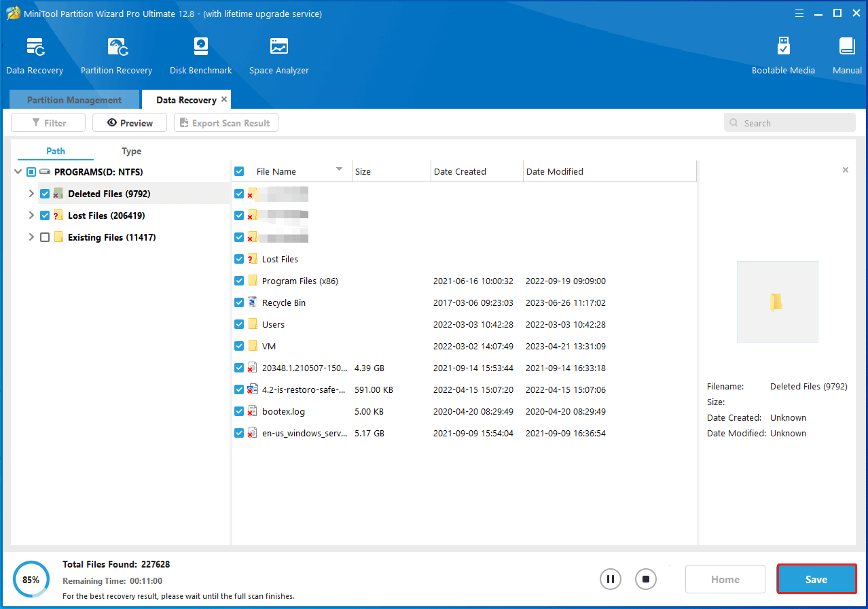Launch the Partition Recovery tool

click(116, 56)
